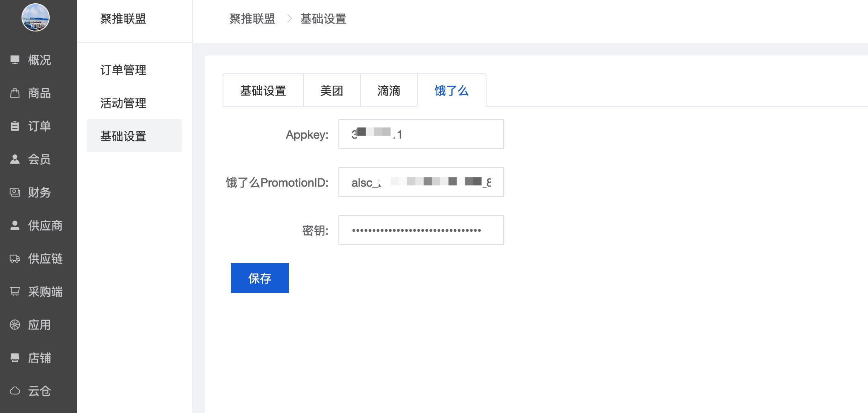Select the 订单 clipboard icon in sidebar

(x=15, y=126)
